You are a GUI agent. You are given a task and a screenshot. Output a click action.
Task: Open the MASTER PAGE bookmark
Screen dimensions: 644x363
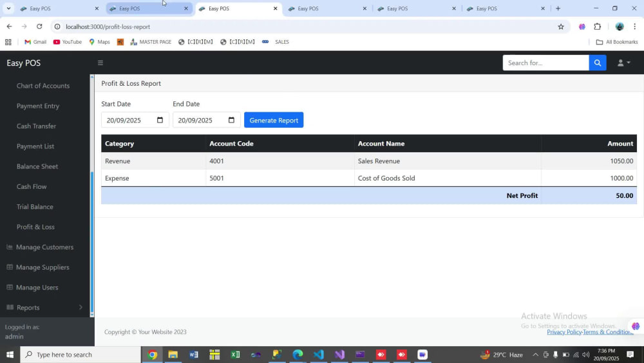tap(151, 42)
